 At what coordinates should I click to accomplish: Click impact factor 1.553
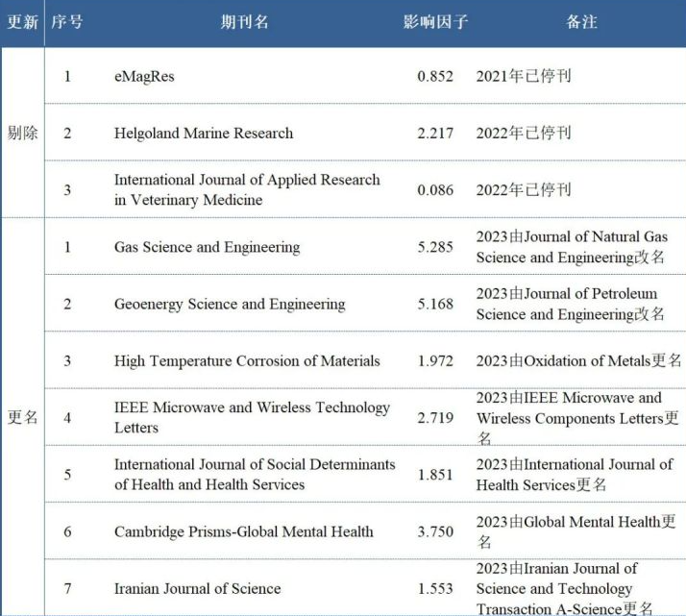click(x=435, y=588)
